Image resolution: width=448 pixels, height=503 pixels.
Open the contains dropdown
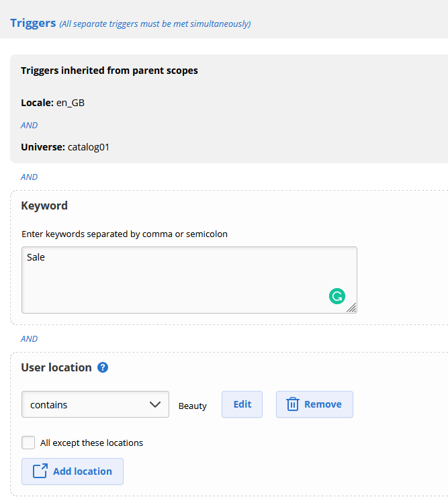[95, 404]
